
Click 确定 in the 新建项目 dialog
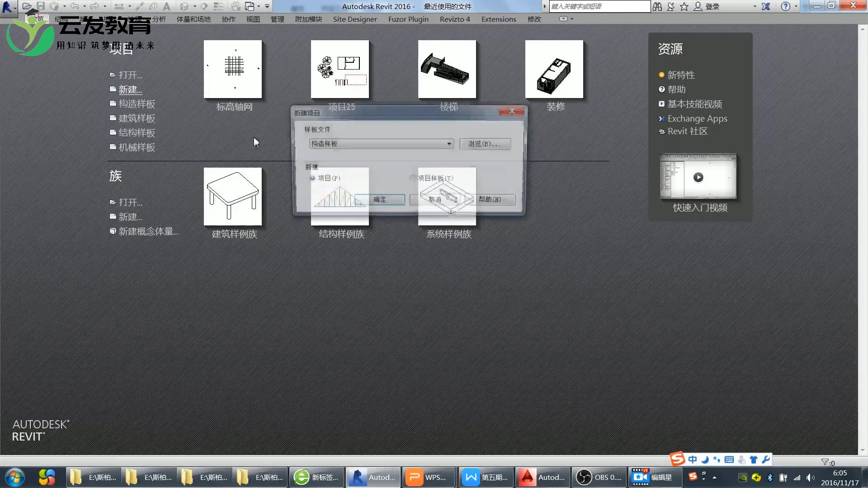pyautogui.click(x=380, y=200)
